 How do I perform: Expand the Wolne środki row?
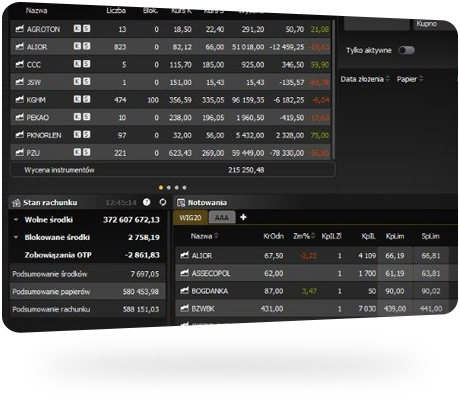[x=16, y=220]
